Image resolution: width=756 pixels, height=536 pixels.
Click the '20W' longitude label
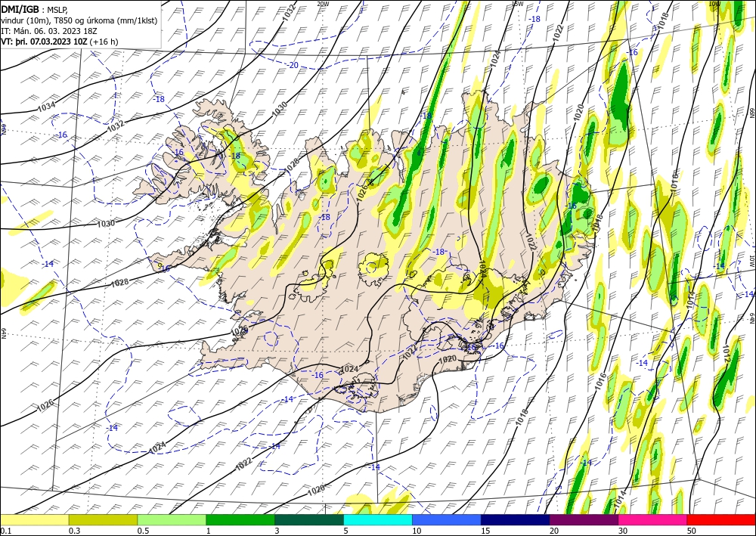(x=323, y=4)
